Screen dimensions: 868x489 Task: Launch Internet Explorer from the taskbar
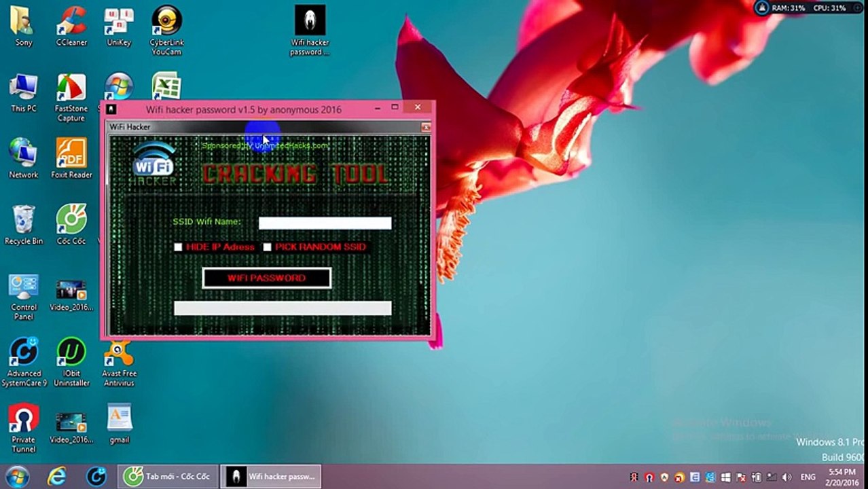(56, 477)
